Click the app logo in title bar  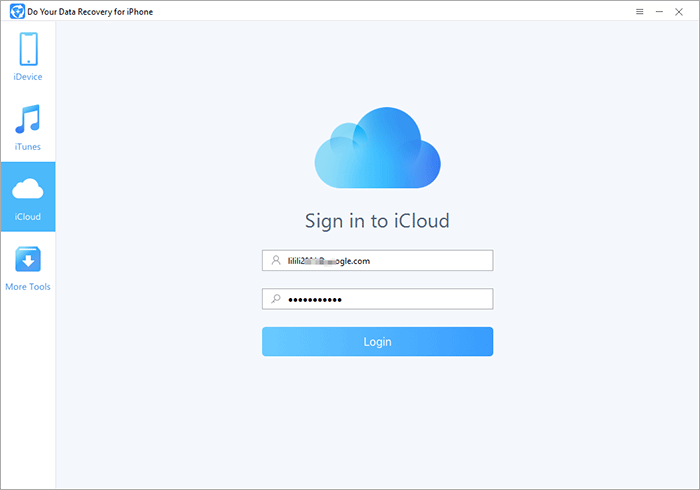pos(17,12)
